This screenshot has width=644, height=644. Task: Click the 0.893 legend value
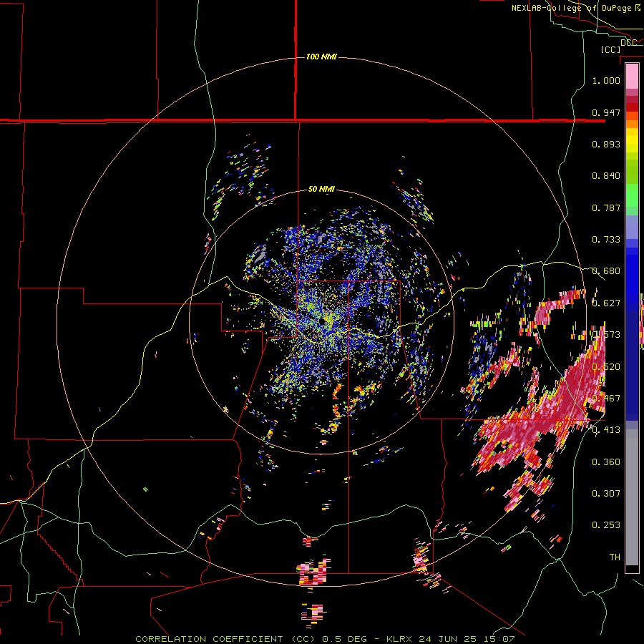click(606, 144)
